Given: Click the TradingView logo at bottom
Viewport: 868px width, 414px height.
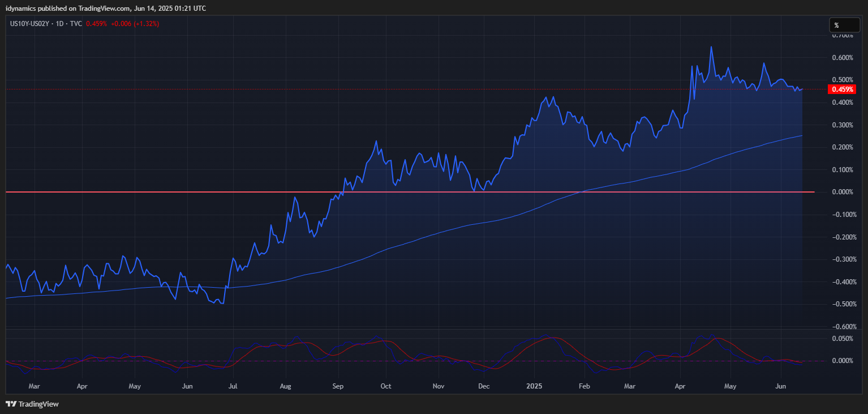Looking at the screenshot, I should [x=32, y=404].
